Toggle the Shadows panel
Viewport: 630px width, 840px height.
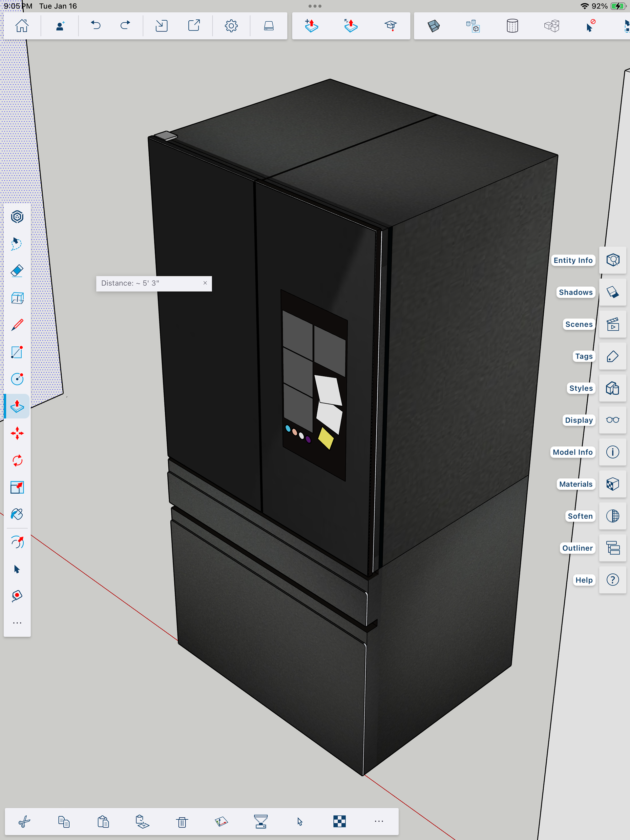pos(612,292)
